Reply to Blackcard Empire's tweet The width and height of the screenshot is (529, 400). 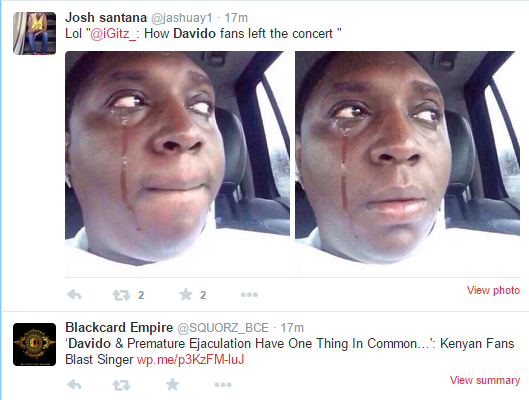74,384
